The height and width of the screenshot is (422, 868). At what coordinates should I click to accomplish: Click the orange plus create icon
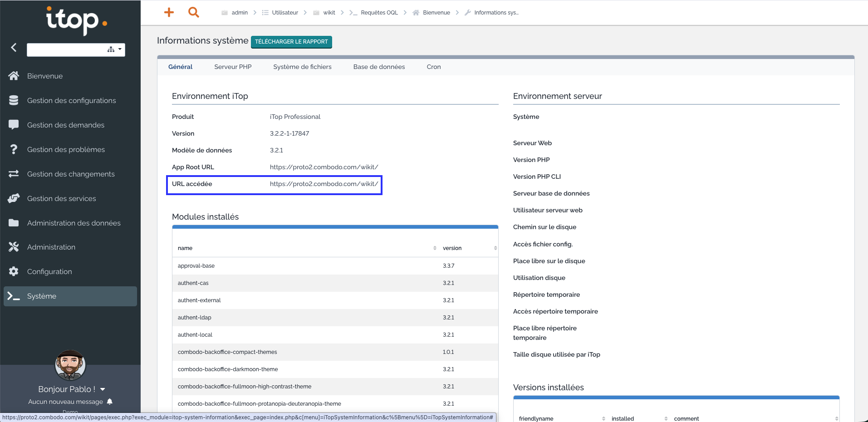click(x=169, y=12)
